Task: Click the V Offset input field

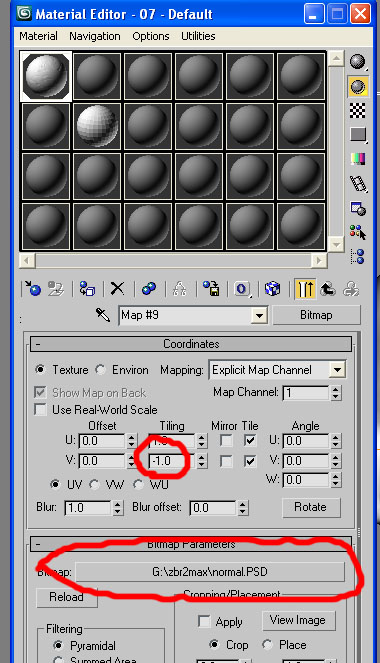Action: 102,460
